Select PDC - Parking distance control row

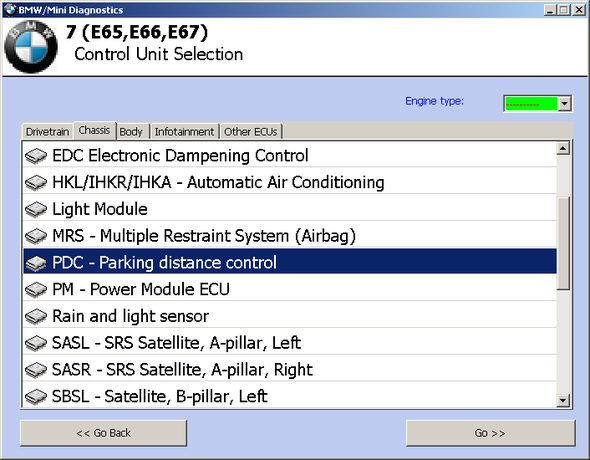coord(290,261)
